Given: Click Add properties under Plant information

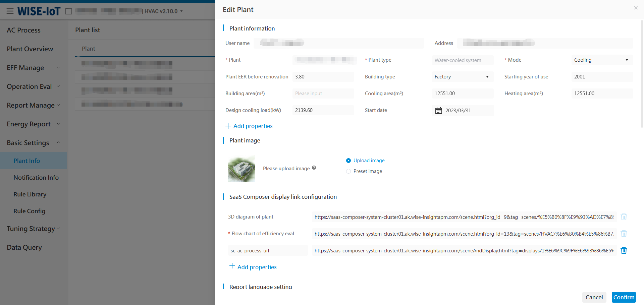Looking at the screenshot, I should click(x=249, y=126).
